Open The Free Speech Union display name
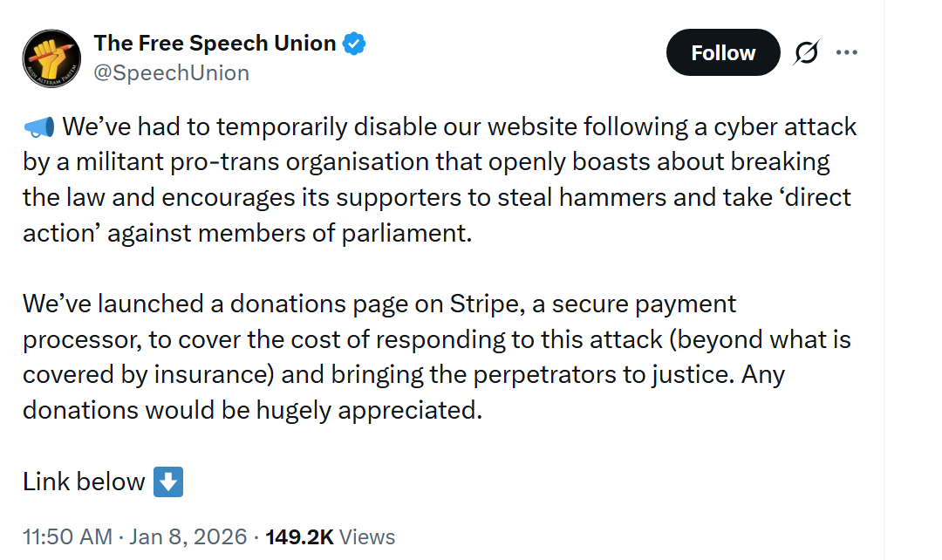The image size is (942, 560). tap(215, 44)
